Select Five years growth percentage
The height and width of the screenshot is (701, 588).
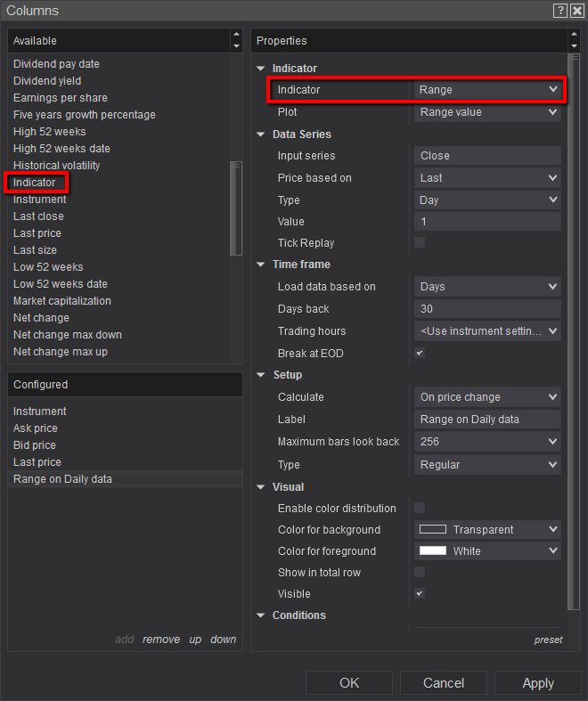pyautogui.click(x=85, y=115)
